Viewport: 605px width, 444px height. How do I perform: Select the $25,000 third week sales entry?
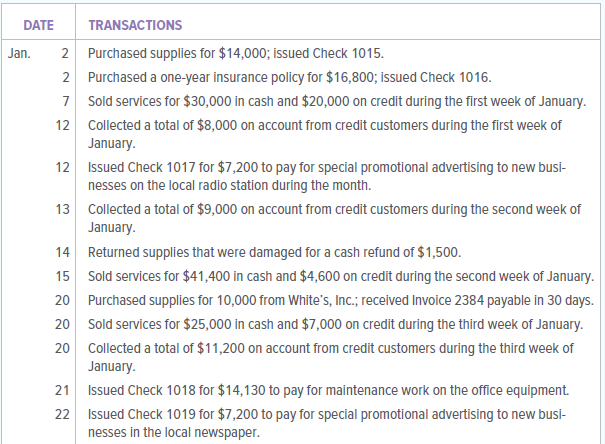click(334, 324)
